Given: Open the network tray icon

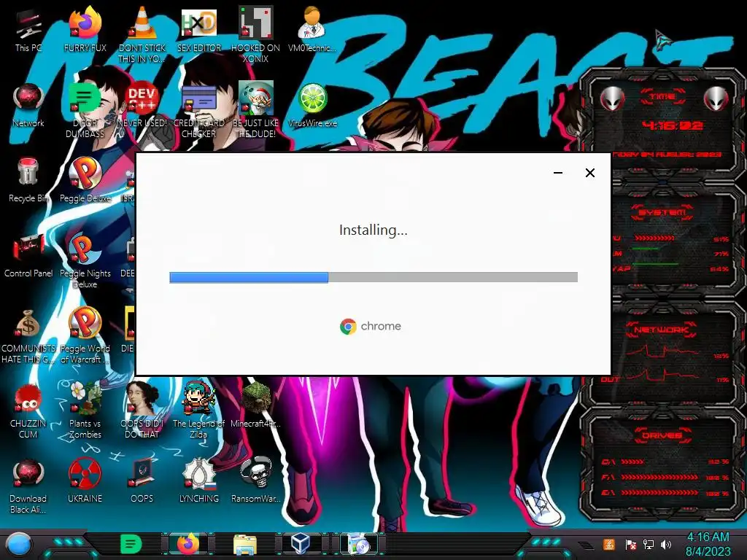Looking at the screenshot, I should click(649, 544).
